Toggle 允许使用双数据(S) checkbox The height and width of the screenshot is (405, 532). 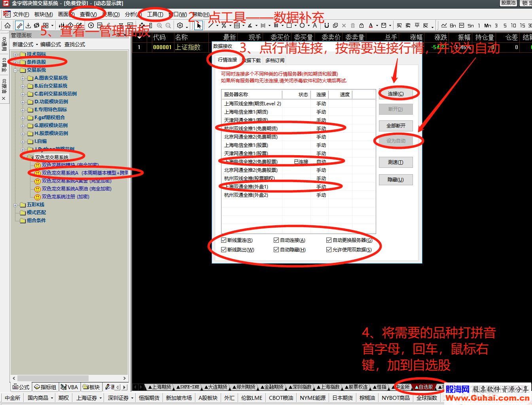pyautogui.click(x=329, y=250)
